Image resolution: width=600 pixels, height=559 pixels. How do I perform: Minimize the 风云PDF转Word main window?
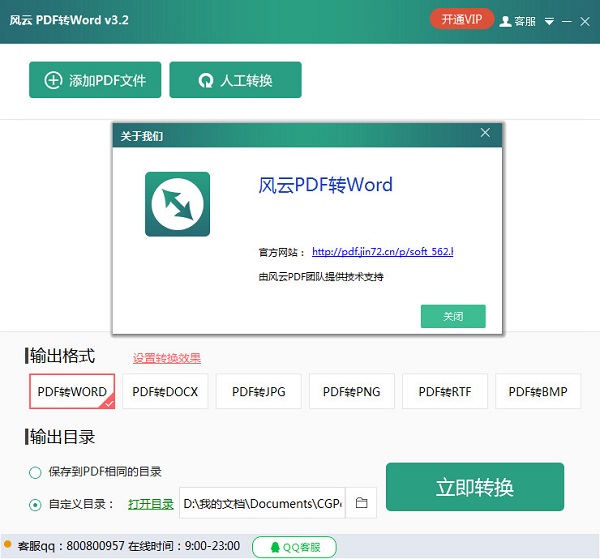[x=567, y=22]
